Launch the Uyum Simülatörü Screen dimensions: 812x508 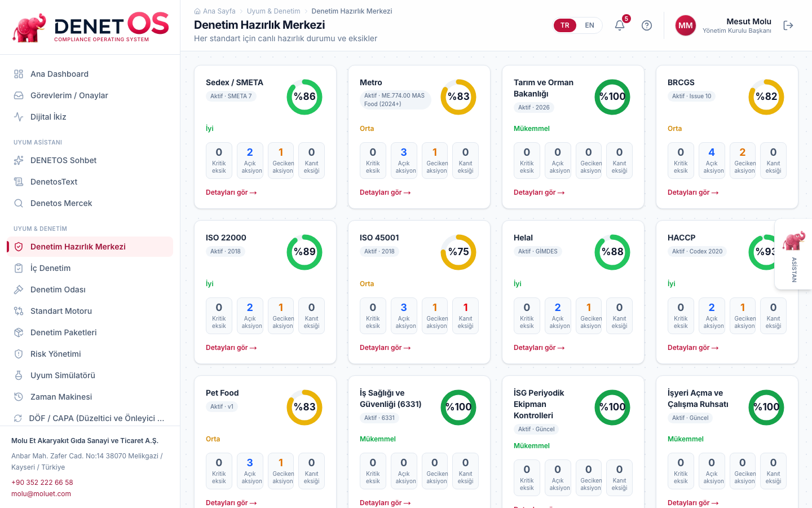(90, 375)
